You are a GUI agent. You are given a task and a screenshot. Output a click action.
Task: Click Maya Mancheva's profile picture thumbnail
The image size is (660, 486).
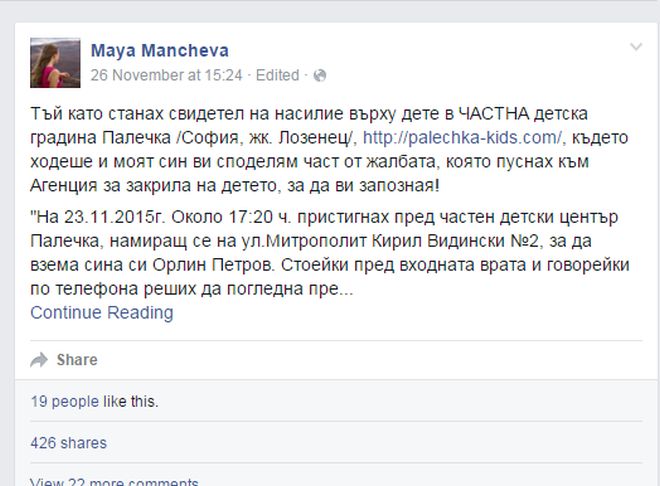tap(55, 62)
